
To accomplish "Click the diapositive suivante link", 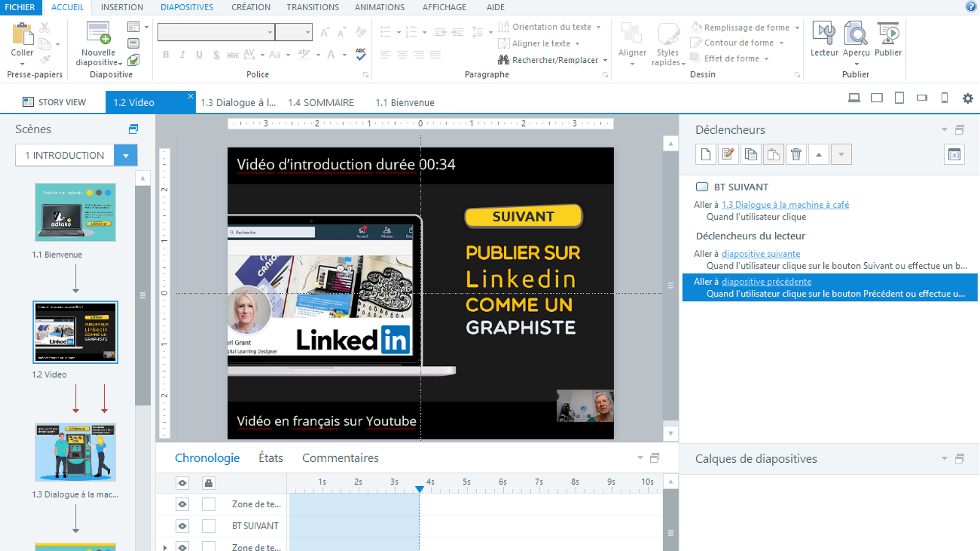I will tap(761, 254).
